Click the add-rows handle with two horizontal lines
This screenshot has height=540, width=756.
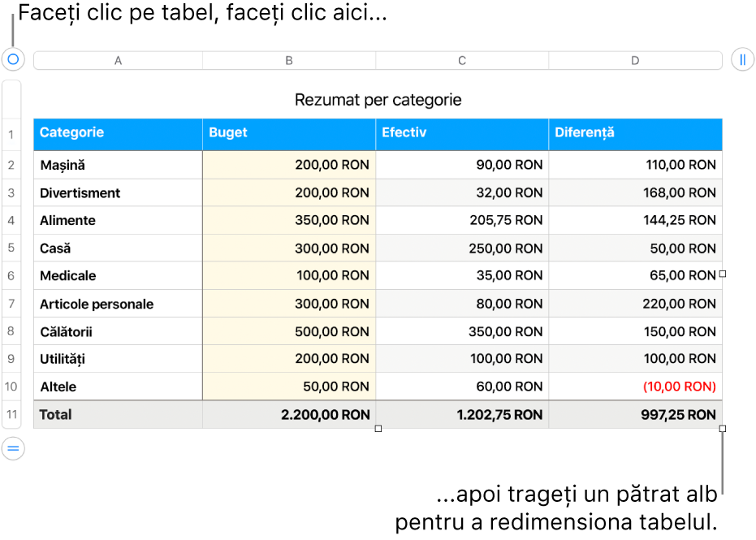point(12,448)
